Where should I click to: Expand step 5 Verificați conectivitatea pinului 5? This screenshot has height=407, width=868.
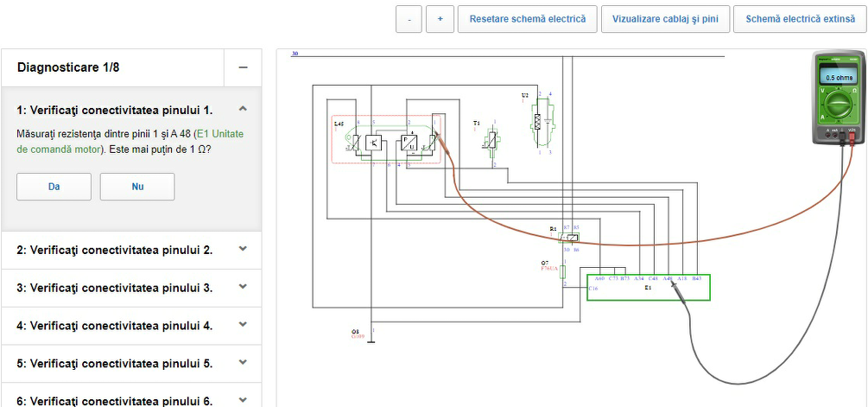(x=243, y=364)
